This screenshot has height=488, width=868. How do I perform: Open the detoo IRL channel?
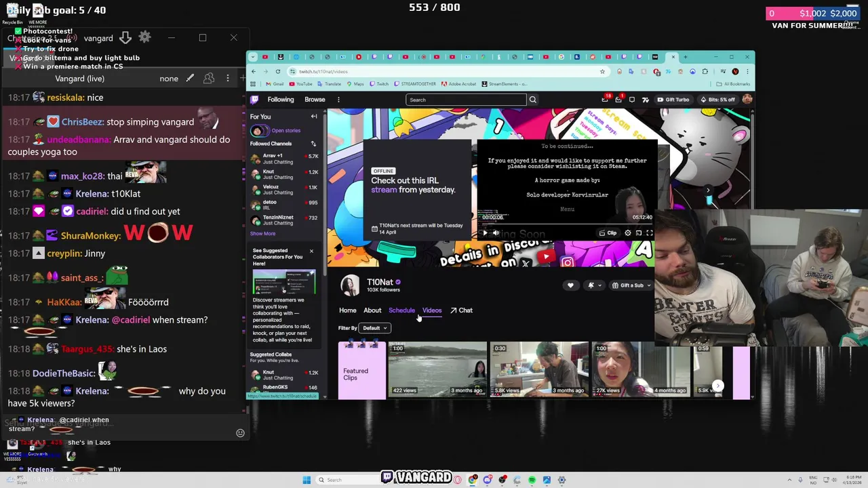[x=284, y=205]
